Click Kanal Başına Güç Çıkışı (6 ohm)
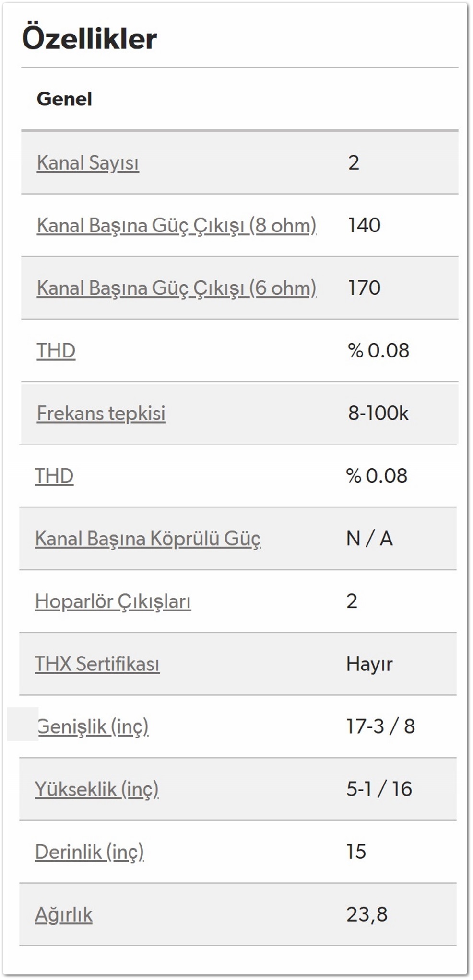The width and height of the screenshot is (473, 980). (x=177, y=288)
